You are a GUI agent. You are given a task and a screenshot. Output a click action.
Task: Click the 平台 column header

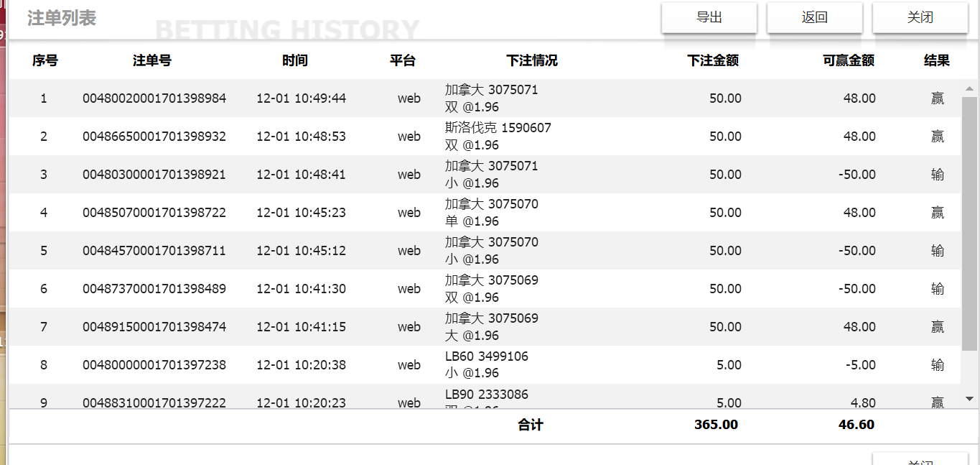402,61
